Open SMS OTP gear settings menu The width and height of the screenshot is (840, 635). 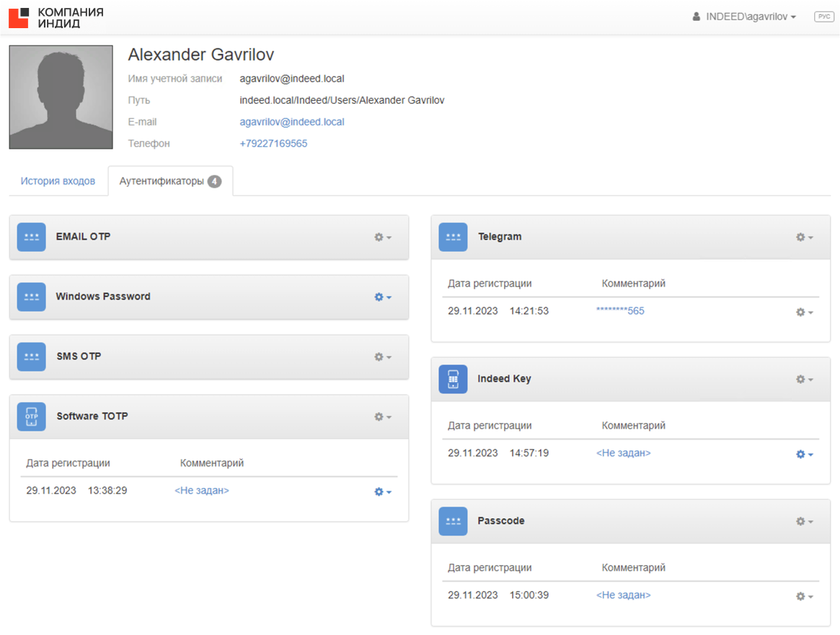(383, 356)
